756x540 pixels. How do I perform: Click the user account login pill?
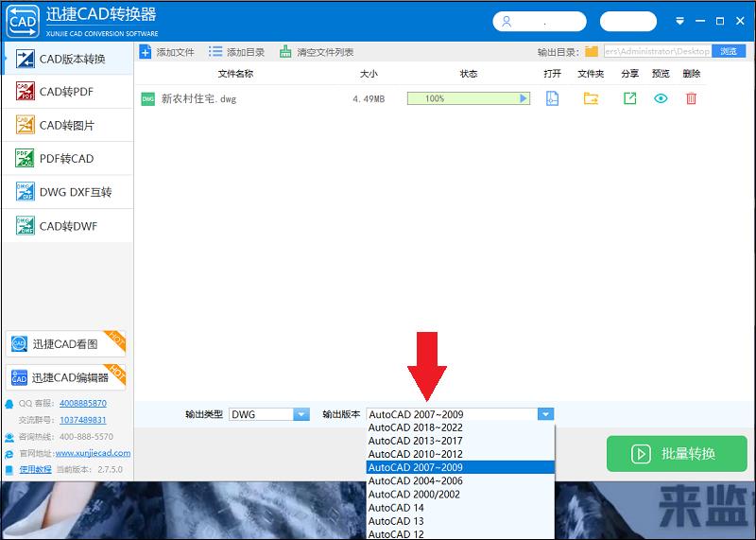tap(540, 22)
